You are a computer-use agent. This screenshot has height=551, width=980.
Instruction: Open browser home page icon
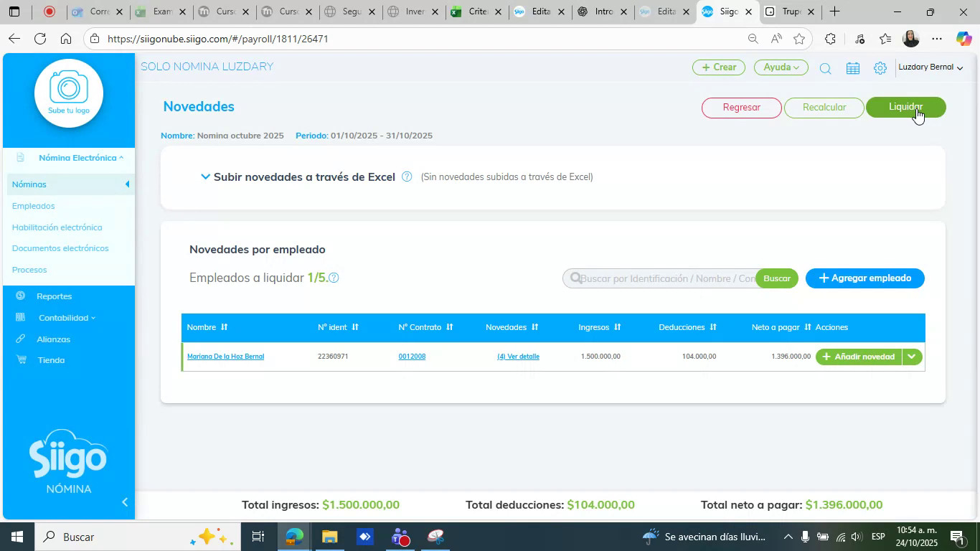coord(66,39)
